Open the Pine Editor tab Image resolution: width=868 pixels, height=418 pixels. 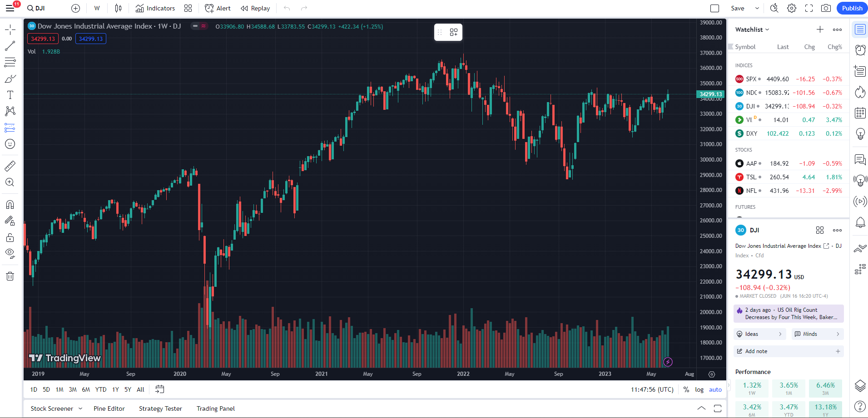109,408
